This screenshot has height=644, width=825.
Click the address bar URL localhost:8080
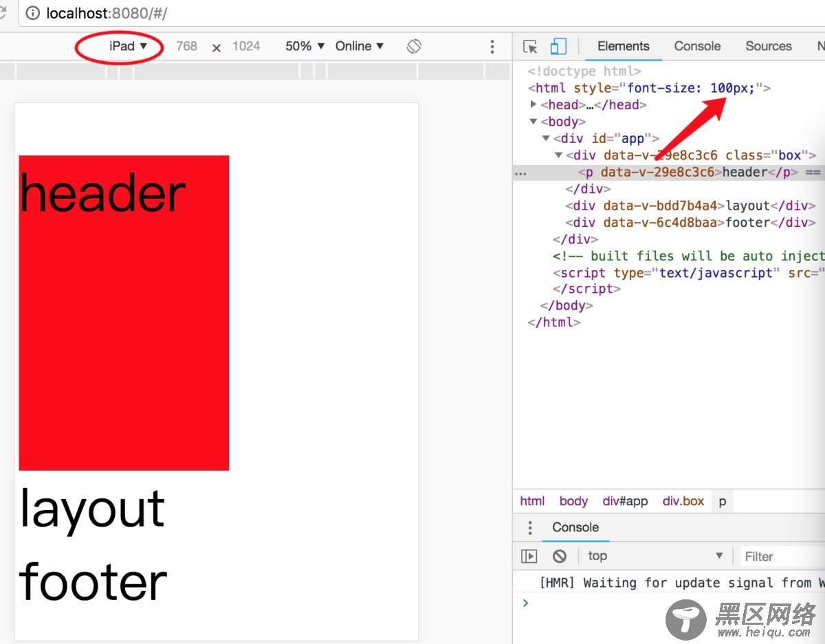click(x=107, y=13)
